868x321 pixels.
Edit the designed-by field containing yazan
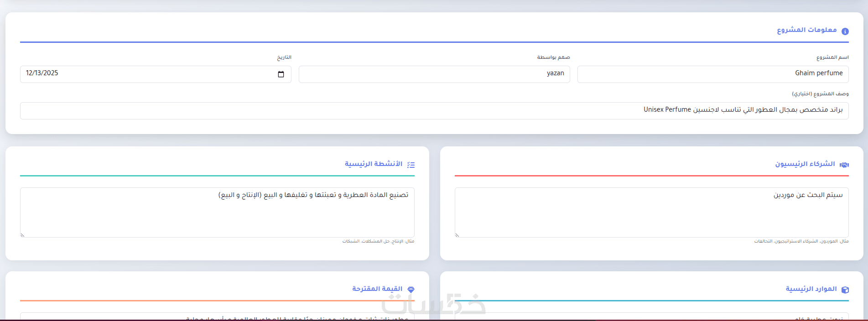click(434, 74)
